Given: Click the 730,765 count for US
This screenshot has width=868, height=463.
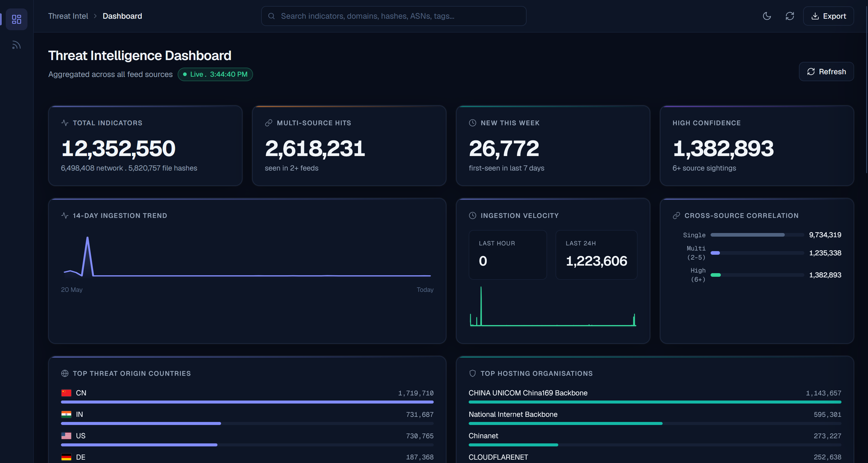Looking at the screenshot, I should (420, 436).
